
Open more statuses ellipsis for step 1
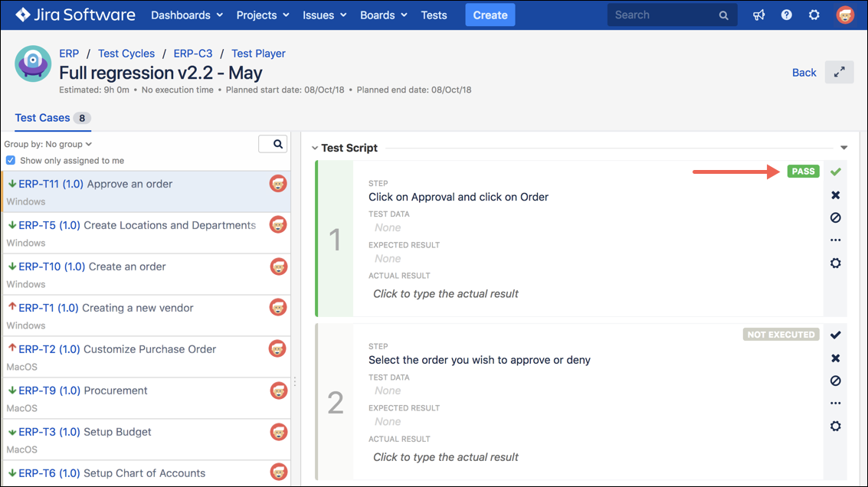pos(836,240)
